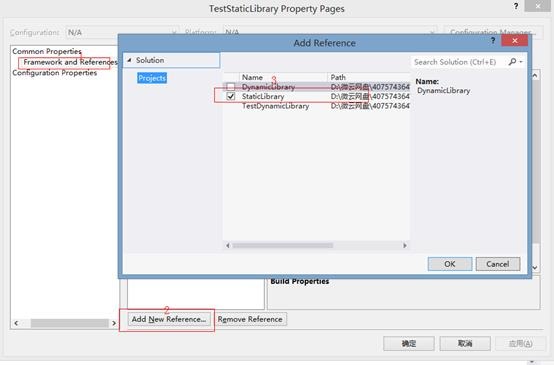Open the search options dropdown arrow

pyautogui.click(x=521, y=62)
